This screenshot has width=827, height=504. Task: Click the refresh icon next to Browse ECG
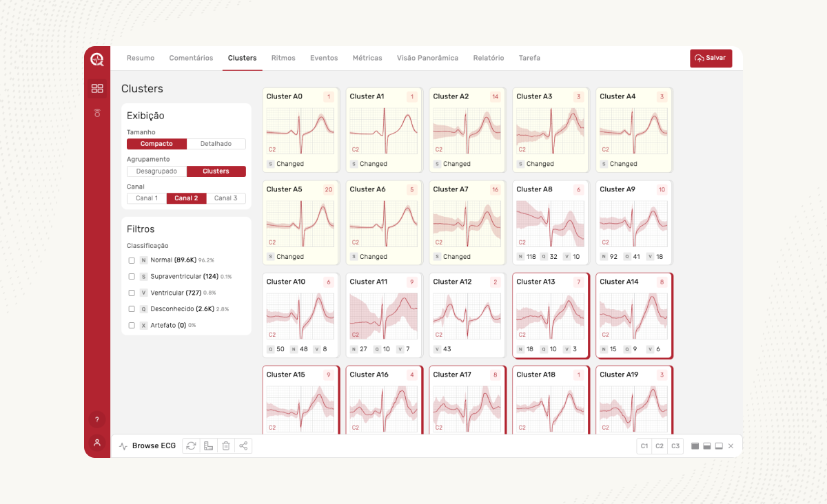tap(191, 446)
